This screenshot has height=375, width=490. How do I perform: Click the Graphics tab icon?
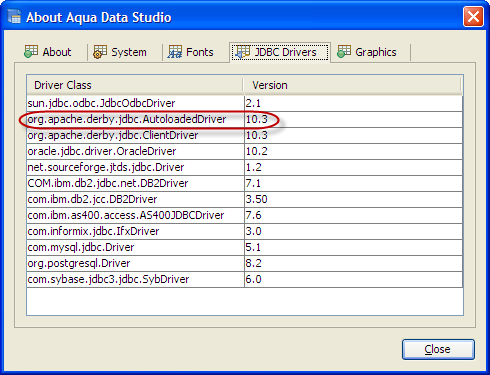pyautogui.click(x=344, y=52)
